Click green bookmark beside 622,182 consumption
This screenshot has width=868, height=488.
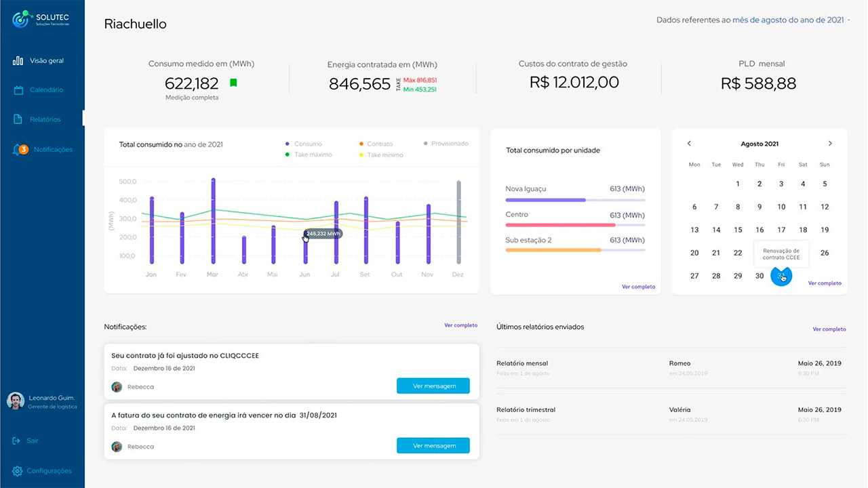tap(233, 83)
